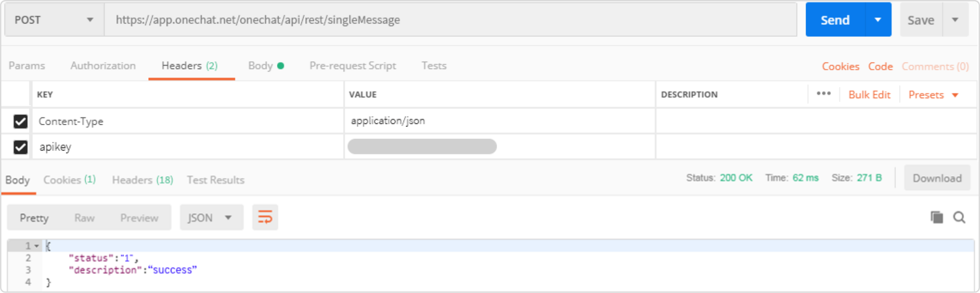Expand the Save button dropdown arrow

tap(955, 20)
